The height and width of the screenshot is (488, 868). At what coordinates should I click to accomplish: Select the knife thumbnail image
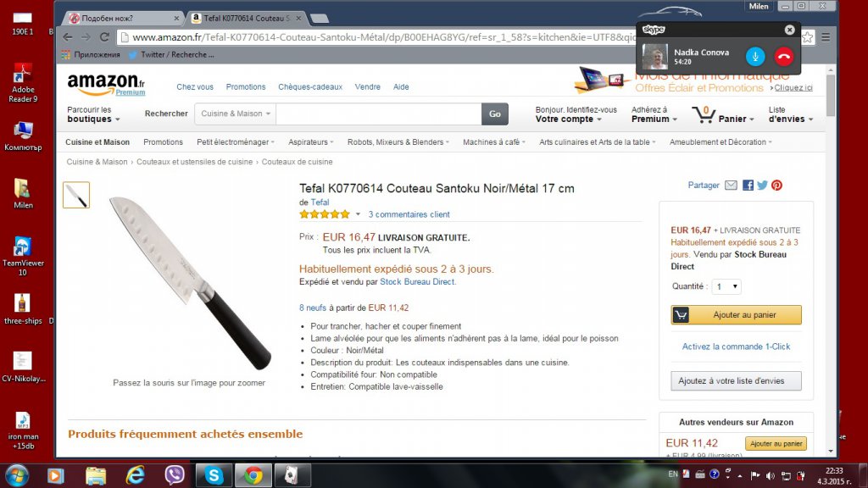pos(76,195)
